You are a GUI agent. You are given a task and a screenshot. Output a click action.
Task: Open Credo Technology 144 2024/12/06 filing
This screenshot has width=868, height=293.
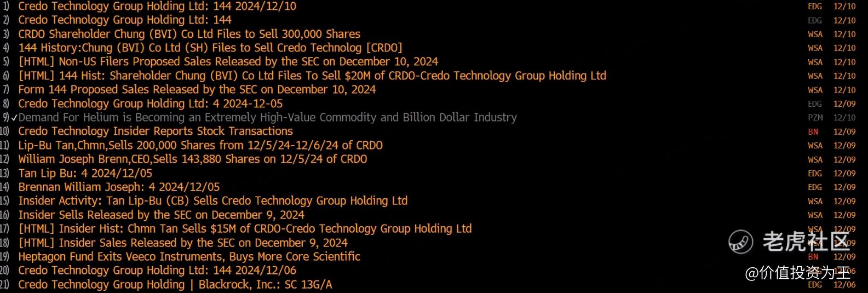pos(157,270)
